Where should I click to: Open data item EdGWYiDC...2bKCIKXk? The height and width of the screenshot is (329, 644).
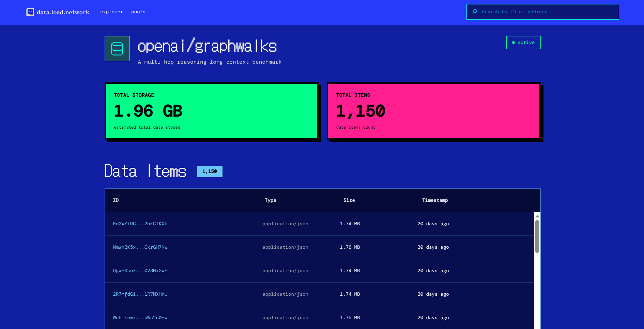(x=140, y=224)
